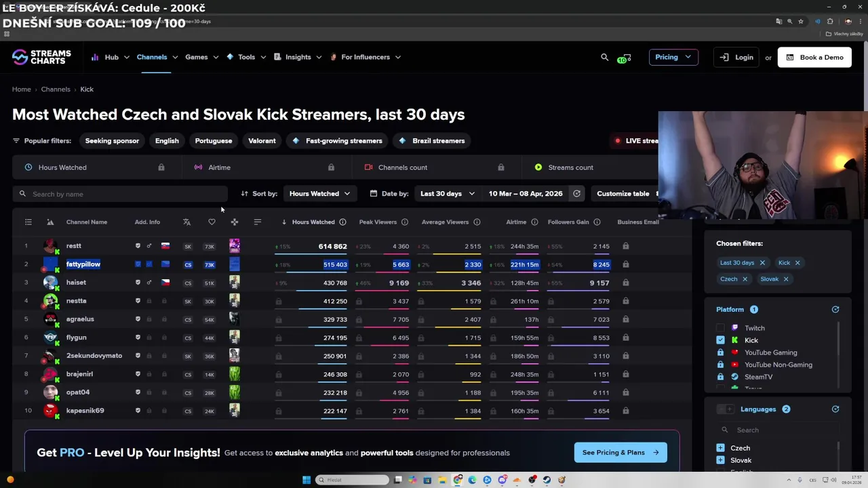Screen dimensions: 868x488
Task: Click the info icon beside Peak Viewers column
Action: pyautogui.click(x=405, y=222)
